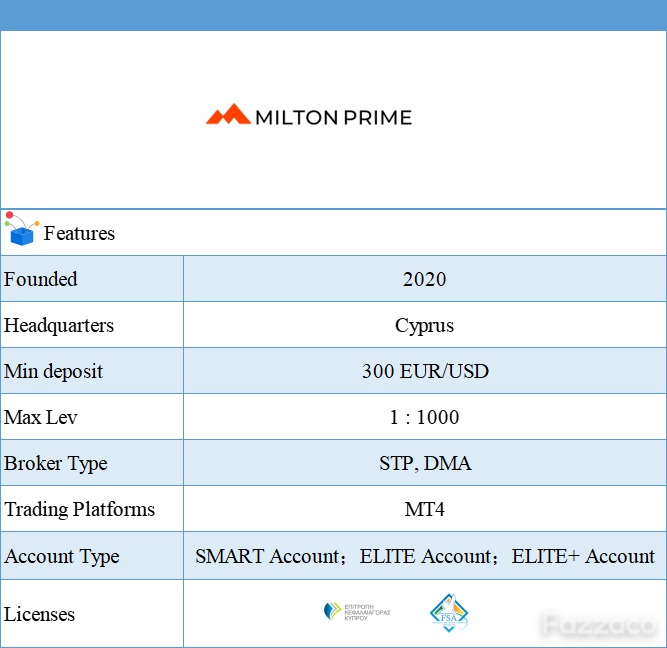
Task: Click the Milton Prime logo
Action: pyautogui.click(x=309, y=115)
